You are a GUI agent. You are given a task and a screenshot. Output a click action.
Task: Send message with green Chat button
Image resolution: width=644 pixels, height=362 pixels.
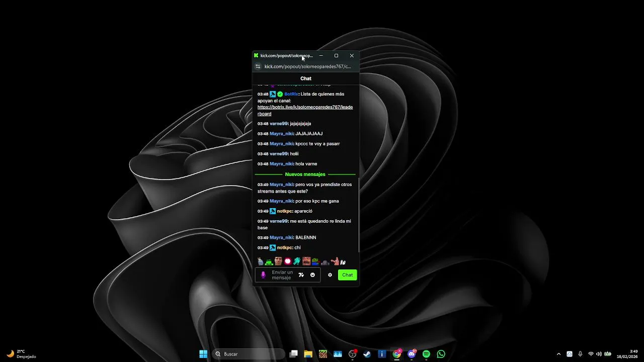(347, 275)
